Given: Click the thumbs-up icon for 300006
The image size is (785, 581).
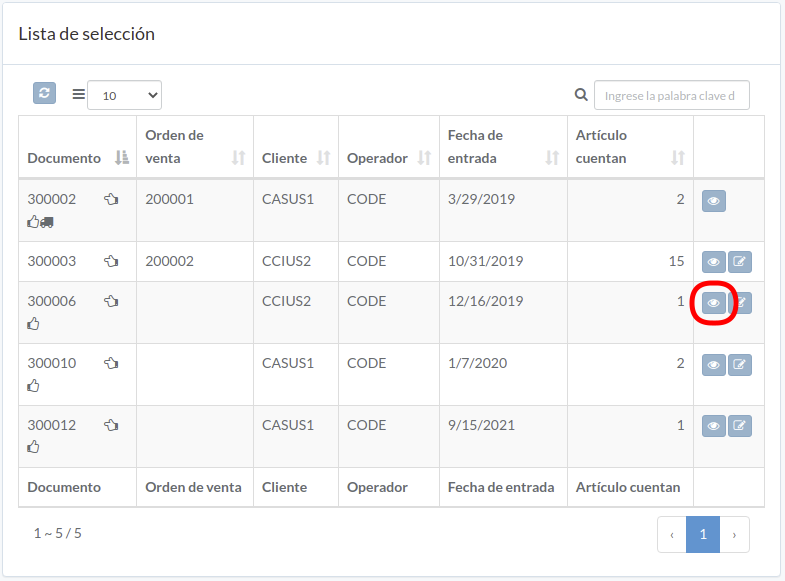Looking at the screenshot, I should (x=33, y=324).
